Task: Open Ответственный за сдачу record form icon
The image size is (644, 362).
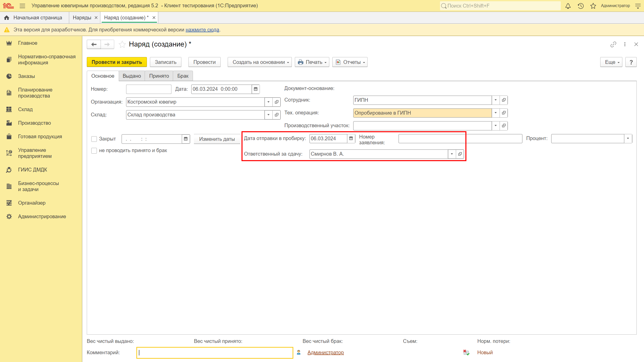Action: (460, 154)
